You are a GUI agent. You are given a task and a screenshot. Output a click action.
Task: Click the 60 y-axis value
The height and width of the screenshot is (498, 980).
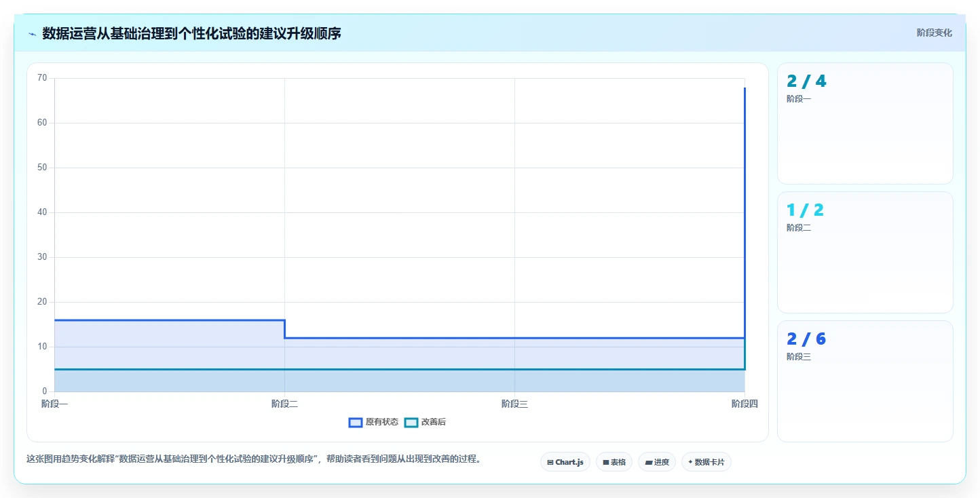coord(42,123)
